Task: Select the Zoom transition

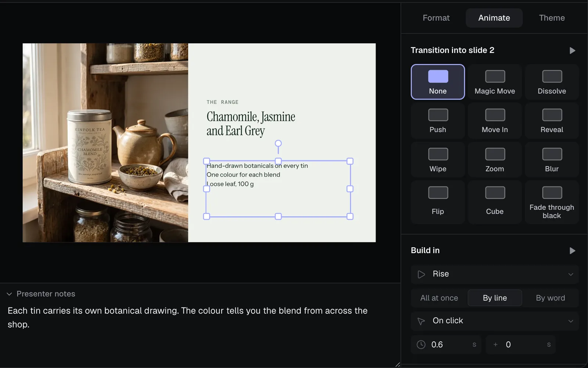Action: (x=495, y=160)
